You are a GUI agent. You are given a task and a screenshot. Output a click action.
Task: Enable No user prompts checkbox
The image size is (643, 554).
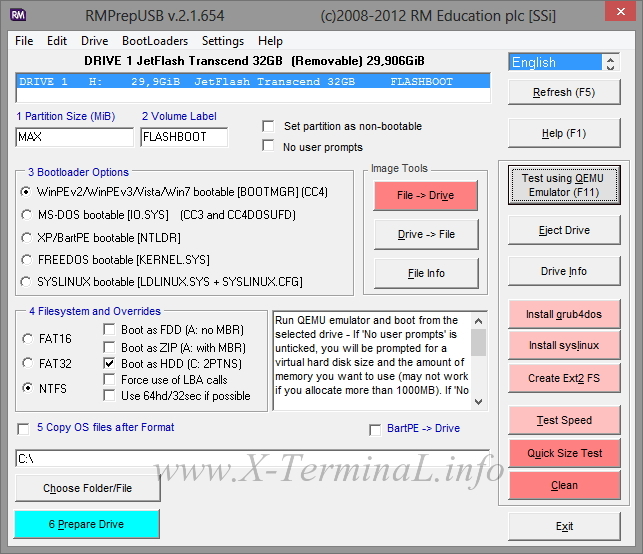pos(268,146)
